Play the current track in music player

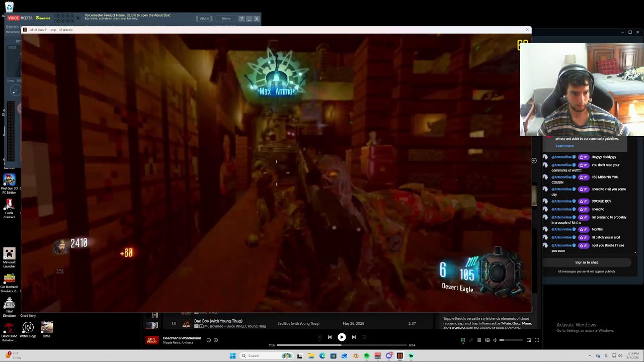pyautogui.click(x=342, y=337)
